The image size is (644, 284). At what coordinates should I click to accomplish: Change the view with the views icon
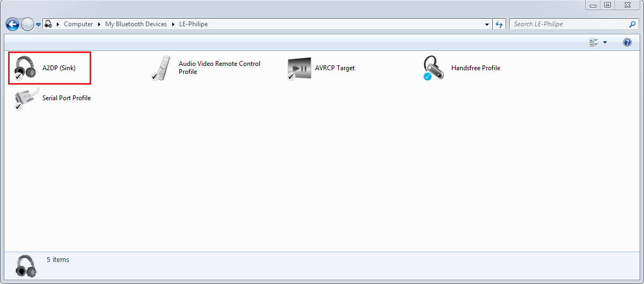(594, 42)
